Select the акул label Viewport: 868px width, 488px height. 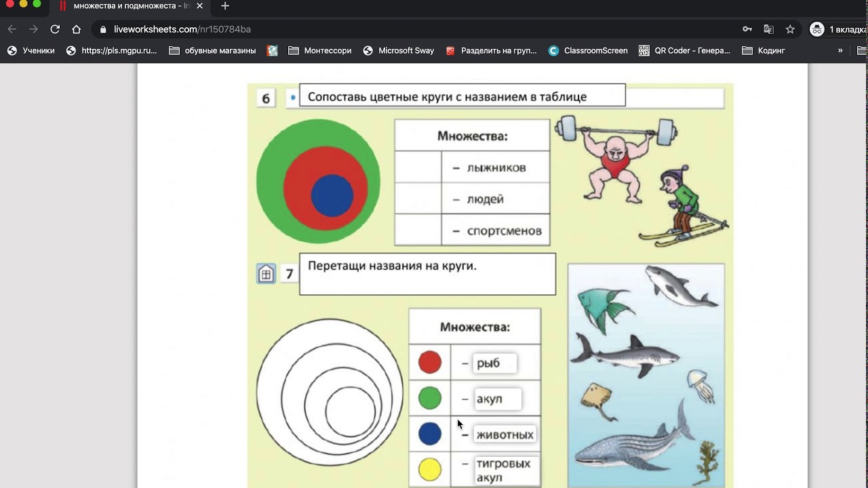(498, 399)
